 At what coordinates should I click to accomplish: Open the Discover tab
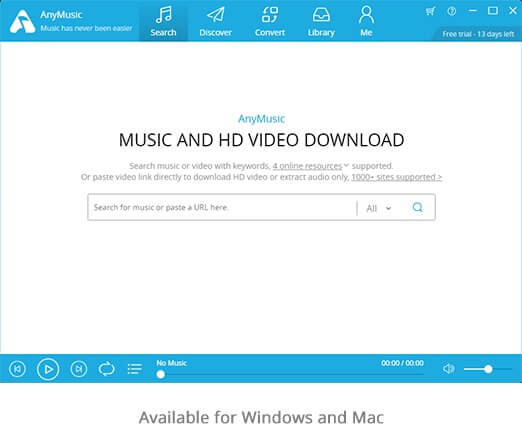215,22
